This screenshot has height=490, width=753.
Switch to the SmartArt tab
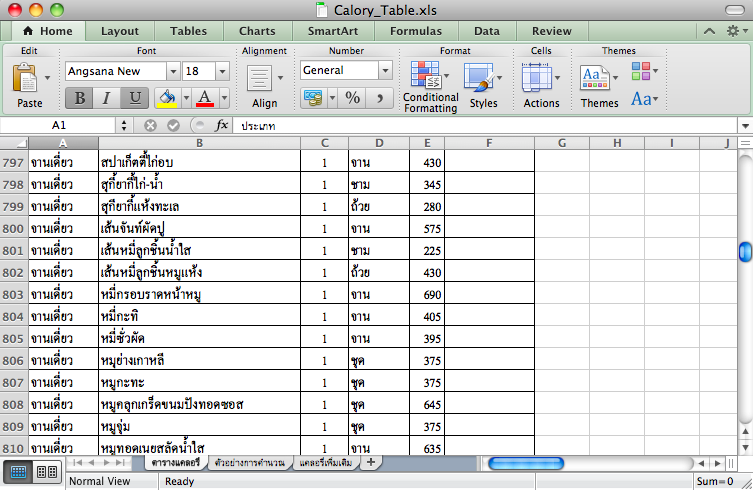tap(333, 31)
